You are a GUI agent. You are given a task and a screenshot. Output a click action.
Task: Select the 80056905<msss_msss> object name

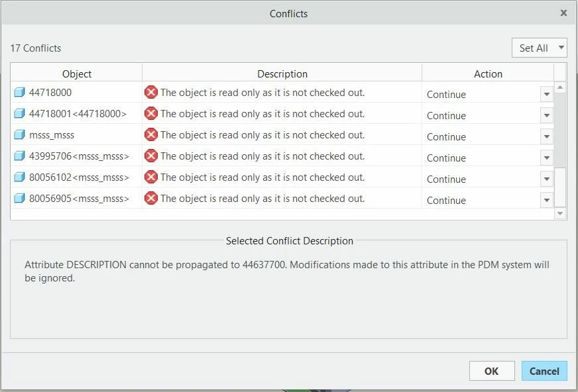pyautogui.click(x=79, y=199)
